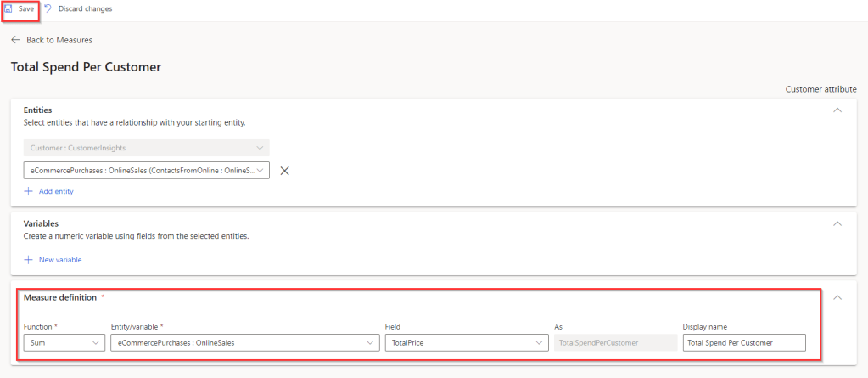Viewport: 868px width, 378px height.
Task: Collapse the Variables section chevron
Action: 837,223
